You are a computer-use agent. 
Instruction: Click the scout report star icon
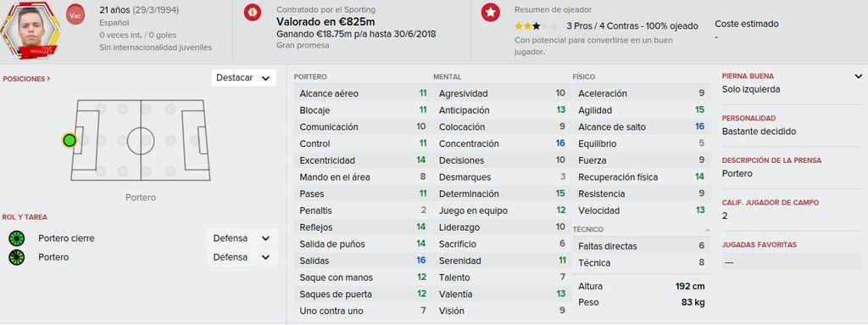pyautogui.click(x=490, y=12)
